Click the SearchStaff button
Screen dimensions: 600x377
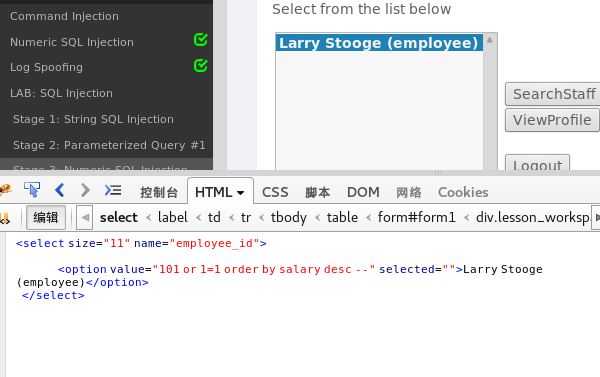click(x=553, y=94)
